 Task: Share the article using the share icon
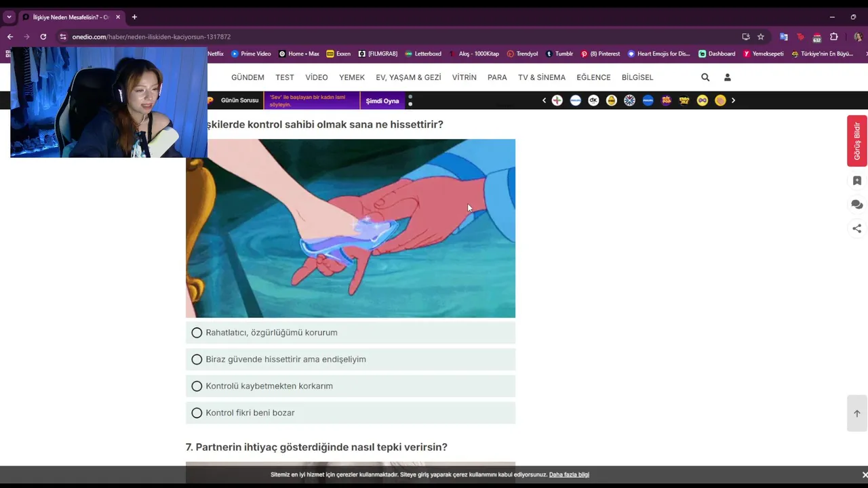pos(857,228)
